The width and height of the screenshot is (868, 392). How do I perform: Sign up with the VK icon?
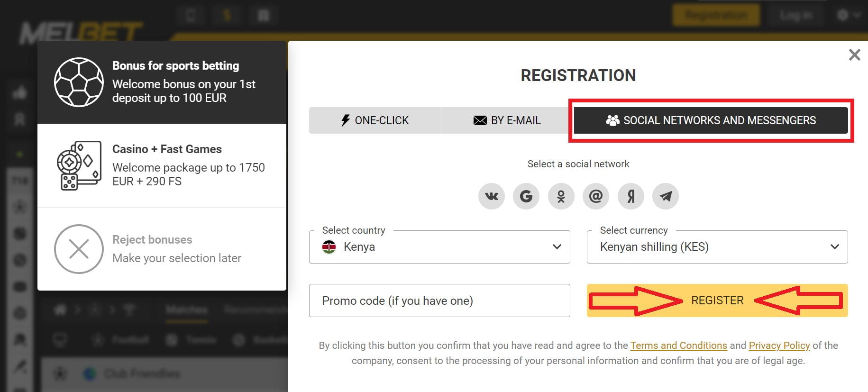(x=492, y=196)
